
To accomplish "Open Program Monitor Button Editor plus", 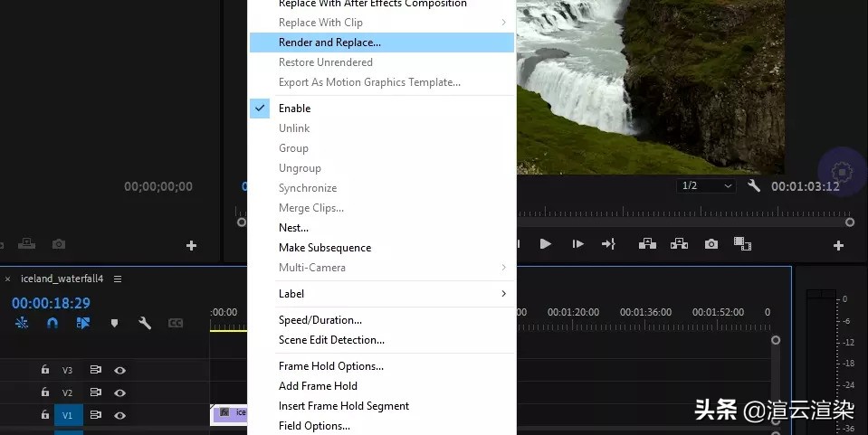I will pos(838,245).
